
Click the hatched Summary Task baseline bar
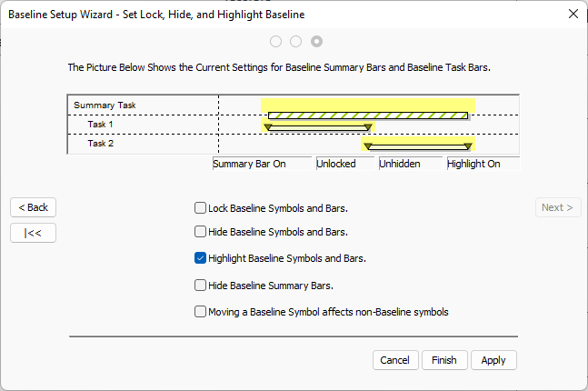(x=368, y=115)
